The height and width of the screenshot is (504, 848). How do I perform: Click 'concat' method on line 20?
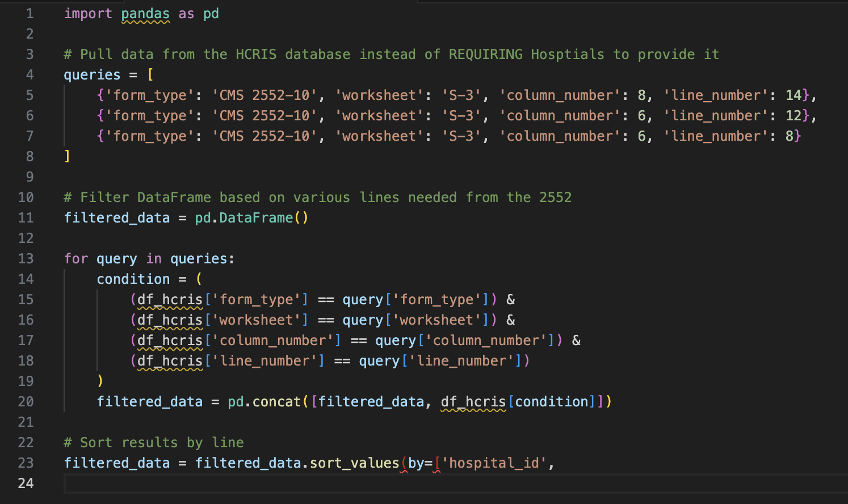tap(276, 402)
